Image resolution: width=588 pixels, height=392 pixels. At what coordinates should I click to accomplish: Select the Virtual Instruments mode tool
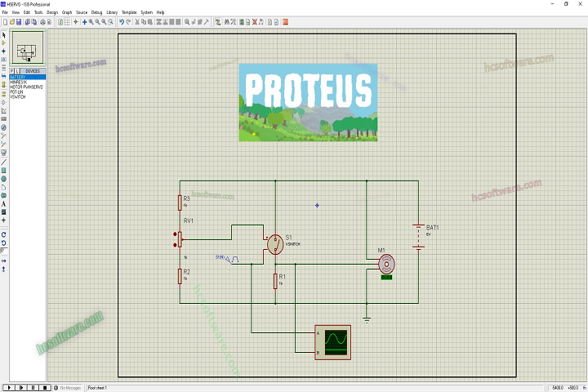click(x=4, y=153)
